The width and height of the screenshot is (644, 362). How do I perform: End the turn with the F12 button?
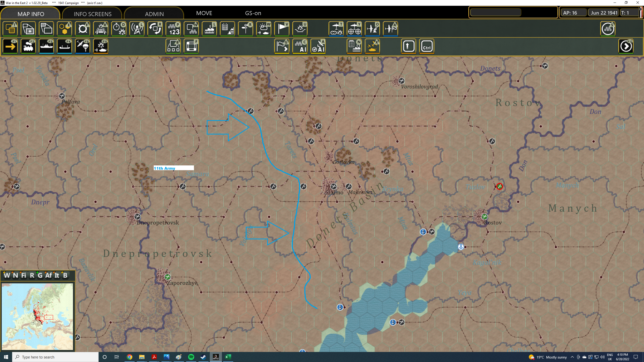626,46
